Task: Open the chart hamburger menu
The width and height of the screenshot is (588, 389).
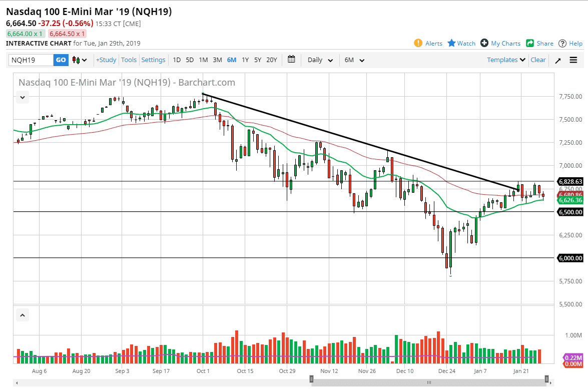Action: pyautogui.click(x=573, y=60)
